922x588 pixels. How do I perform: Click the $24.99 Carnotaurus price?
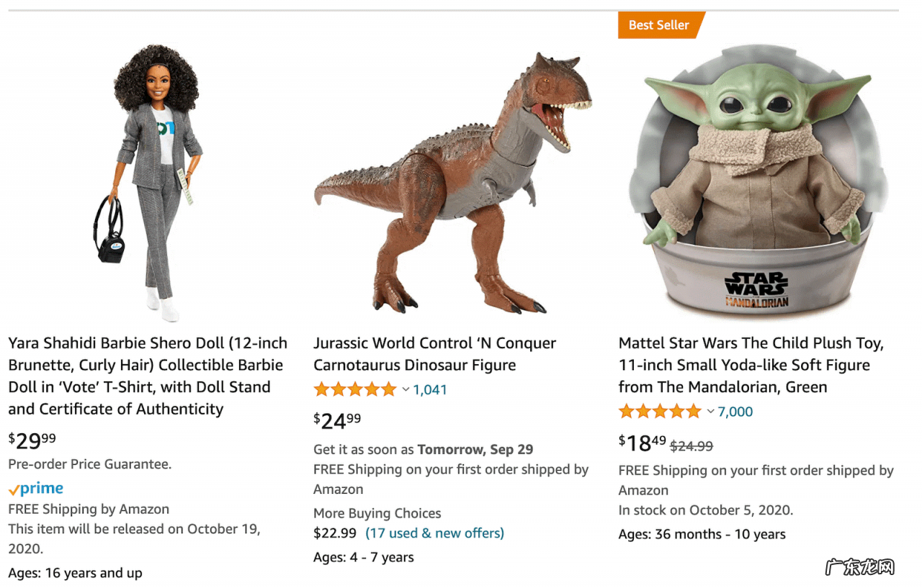[337, 420]
